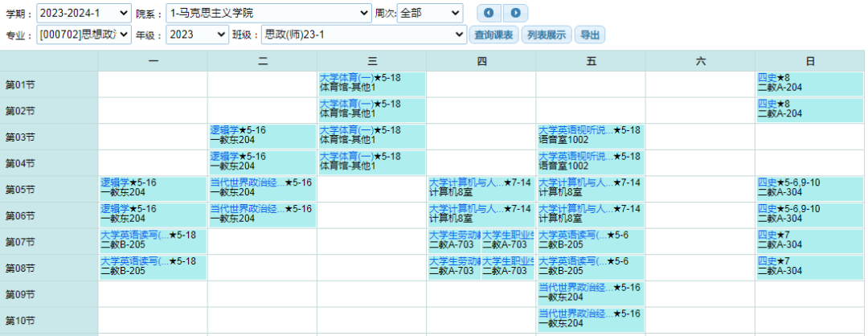Open Tuesday 当代世界政治经 link in 第06节 row
The width and height of the screenshot is (868, 336).
[248, 209]
